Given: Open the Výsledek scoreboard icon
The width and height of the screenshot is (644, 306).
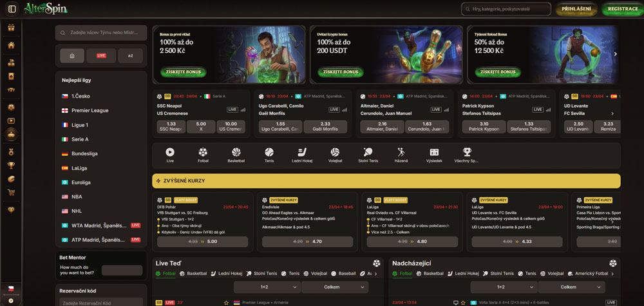Looking at the screenshot, I should point(434,155).
